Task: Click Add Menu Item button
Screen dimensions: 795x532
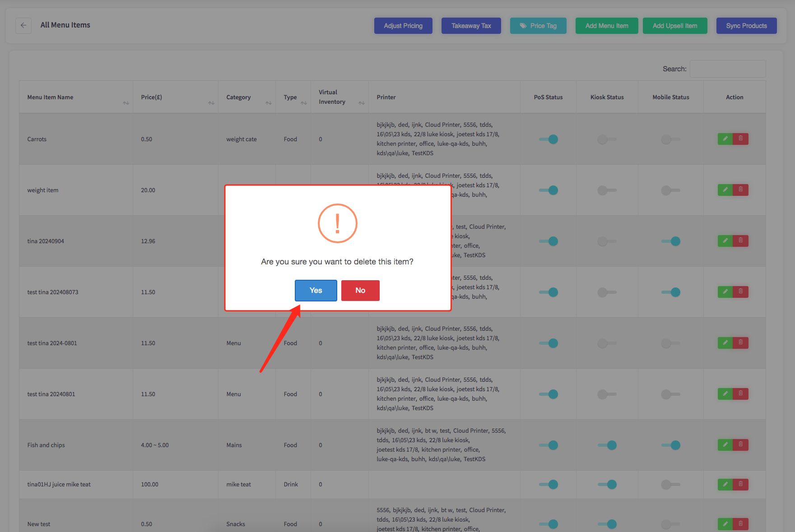Action: coord(607,26)
